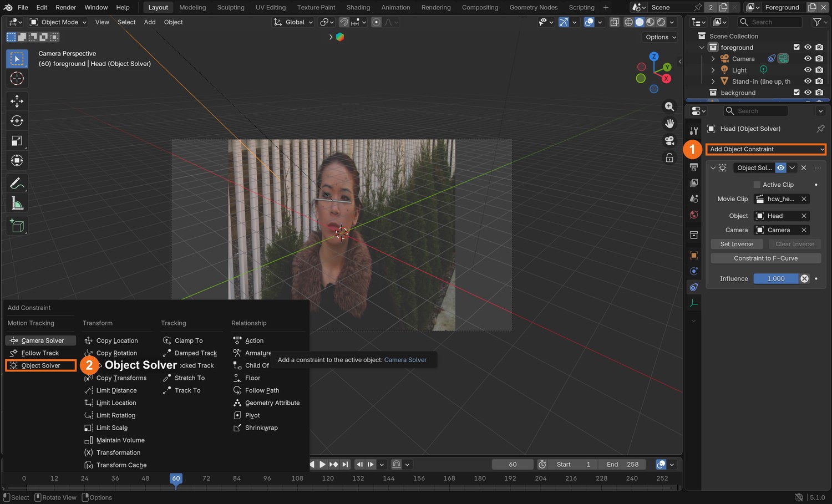Choose Follow Path constraint
The width and height of the screenshot is (832, 504).
tap(262, 390)
